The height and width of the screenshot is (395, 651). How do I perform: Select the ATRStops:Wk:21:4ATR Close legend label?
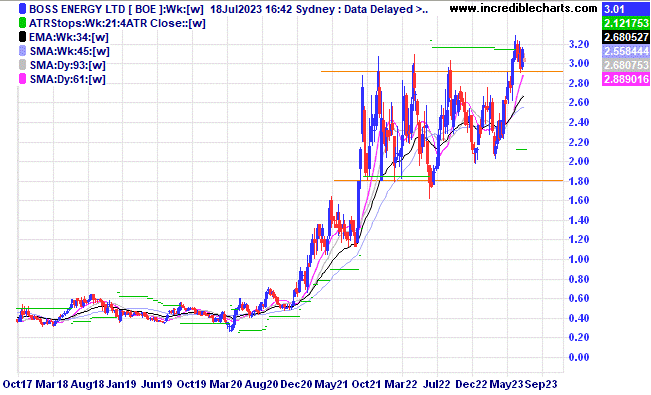pos(117,23)
